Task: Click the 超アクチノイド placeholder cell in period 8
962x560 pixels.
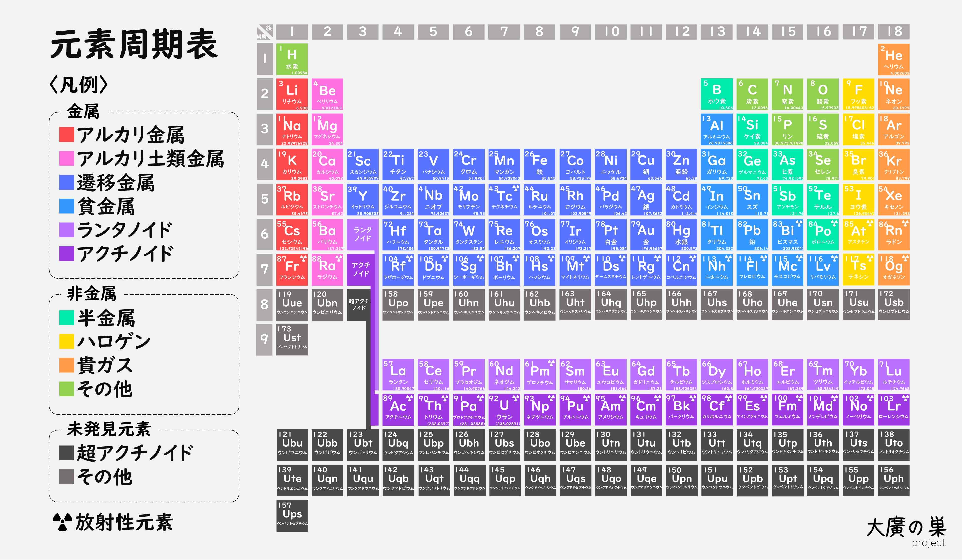Action: [358, 304]
